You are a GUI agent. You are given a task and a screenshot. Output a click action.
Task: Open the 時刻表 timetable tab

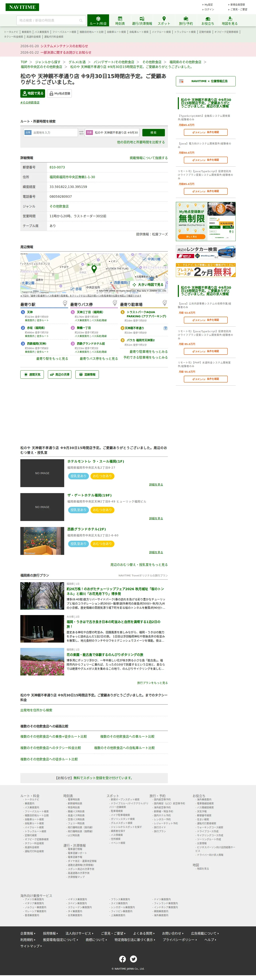pyautogui.click(x=120, y=21)
